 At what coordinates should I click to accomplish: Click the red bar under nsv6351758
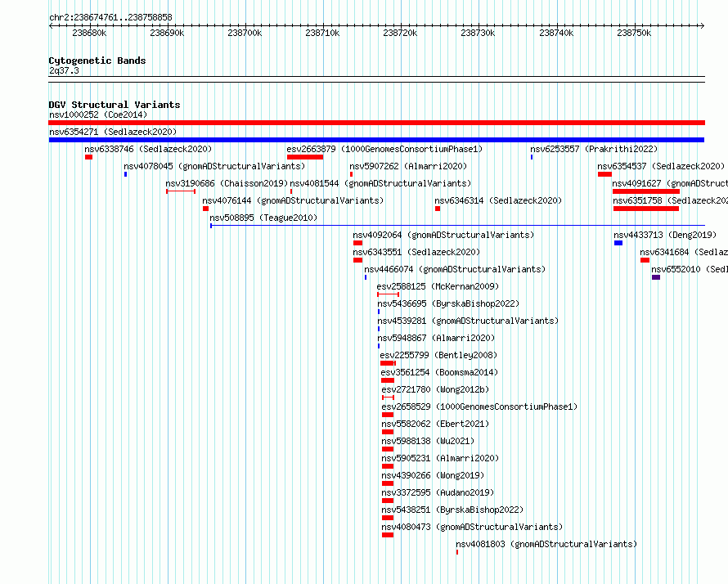tap(646, 209)
